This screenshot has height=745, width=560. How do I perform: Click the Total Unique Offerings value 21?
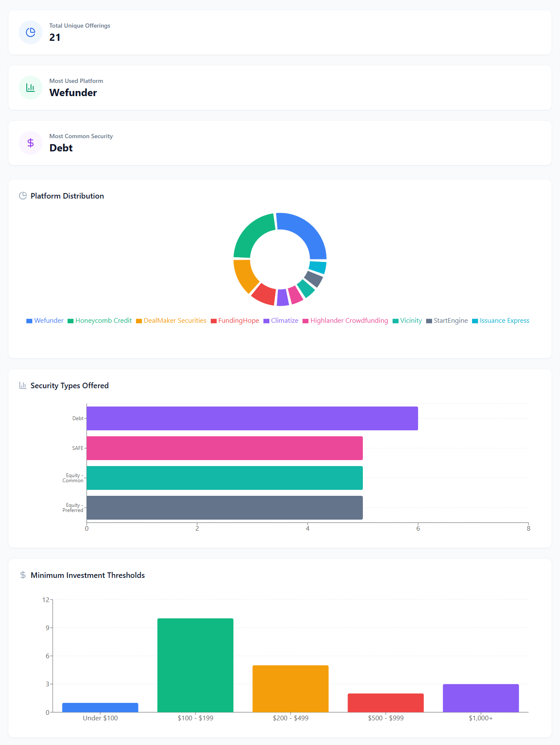[x=55, y=37]
